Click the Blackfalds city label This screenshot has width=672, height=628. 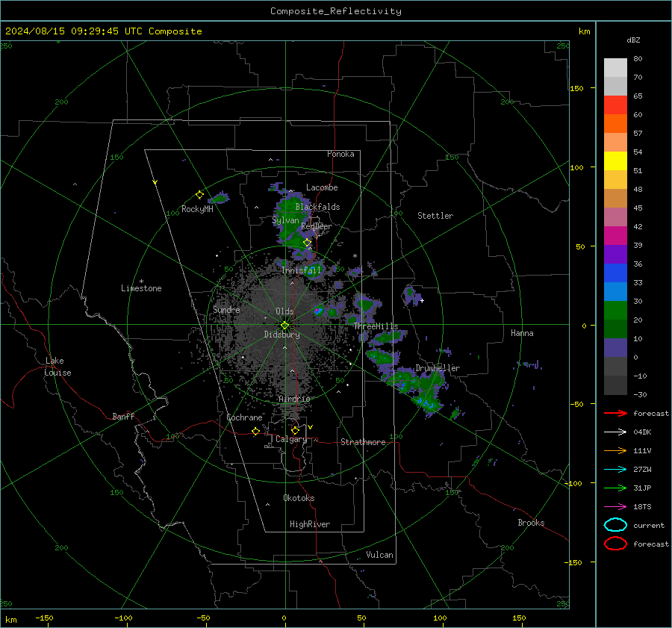point(317,207)
